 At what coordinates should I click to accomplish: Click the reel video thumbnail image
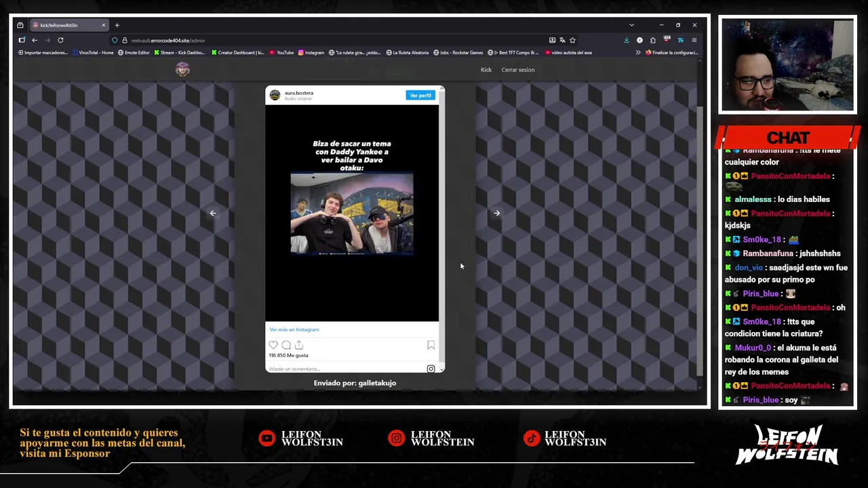[352, 213]
